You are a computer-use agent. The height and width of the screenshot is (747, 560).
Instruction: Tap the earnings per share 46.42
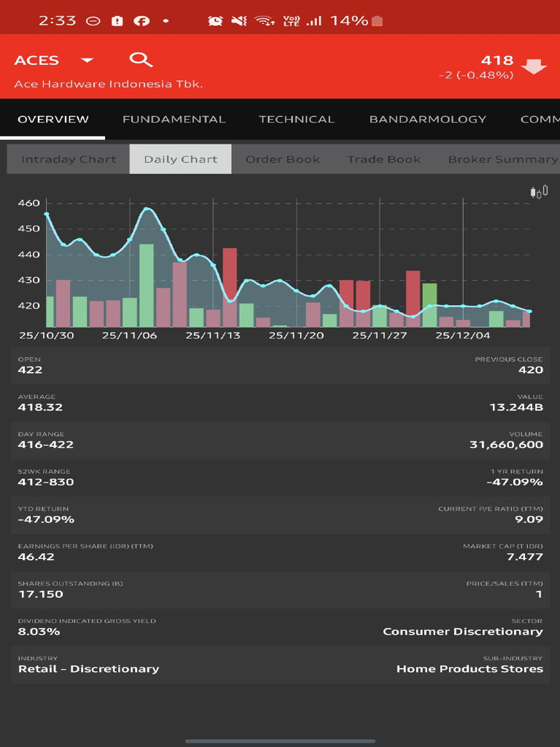tap(36, 557)
